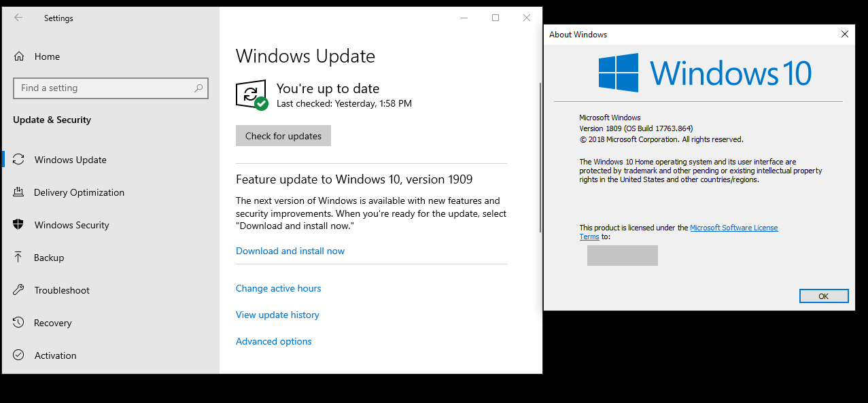This screenshot has height=403, width=868.
Task: Go back using the Settings back arrow
Action: (x=18, y=18)
